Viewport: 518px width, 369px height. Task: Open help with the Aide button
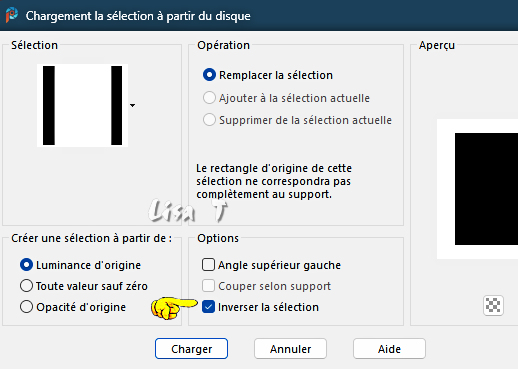tap(389, 349)
